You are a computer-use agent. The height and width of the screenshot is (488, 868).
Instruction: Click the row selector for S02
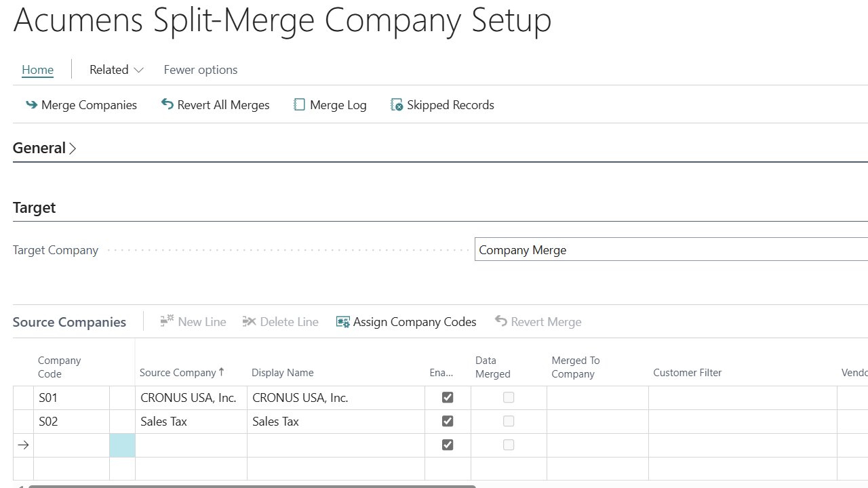click(x=23, y=422)
